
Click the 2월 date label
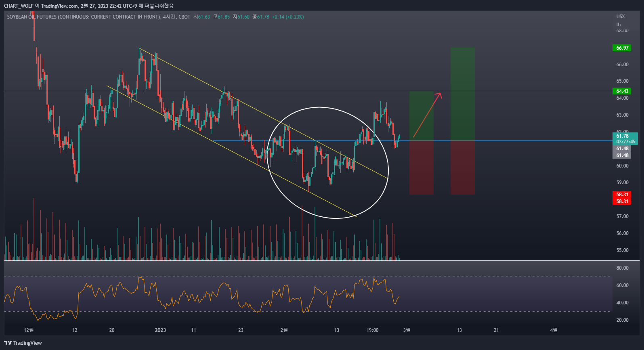284,330
